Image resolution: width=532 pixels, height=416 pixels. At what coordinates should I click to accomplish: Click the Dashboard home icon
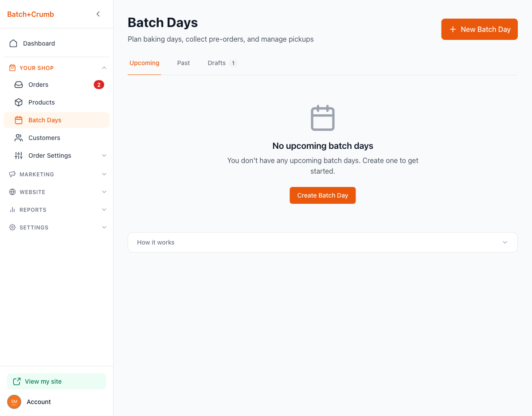point(13,43)
